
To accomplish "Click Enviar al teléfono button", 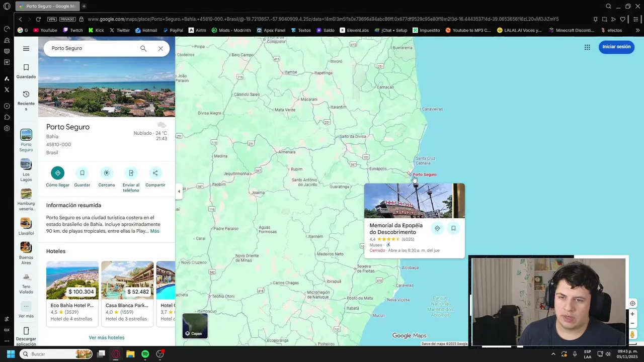I will (131, 173).
